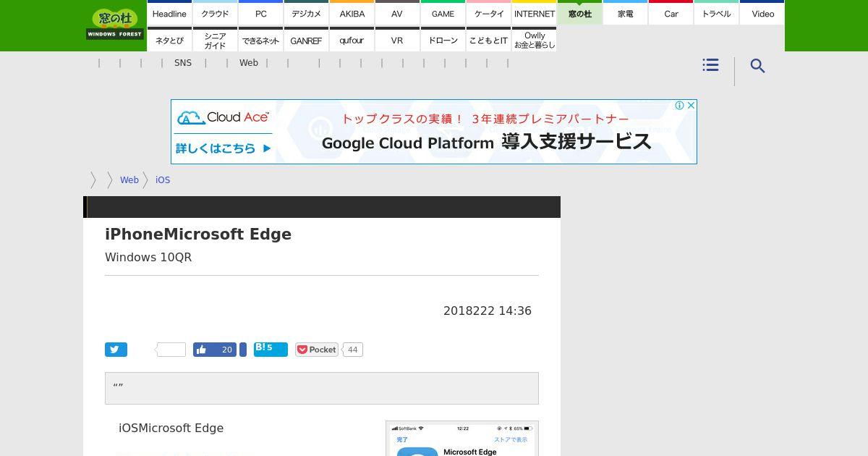Open the AV site tab
868x456 pixels.
[x=397, y=12]
